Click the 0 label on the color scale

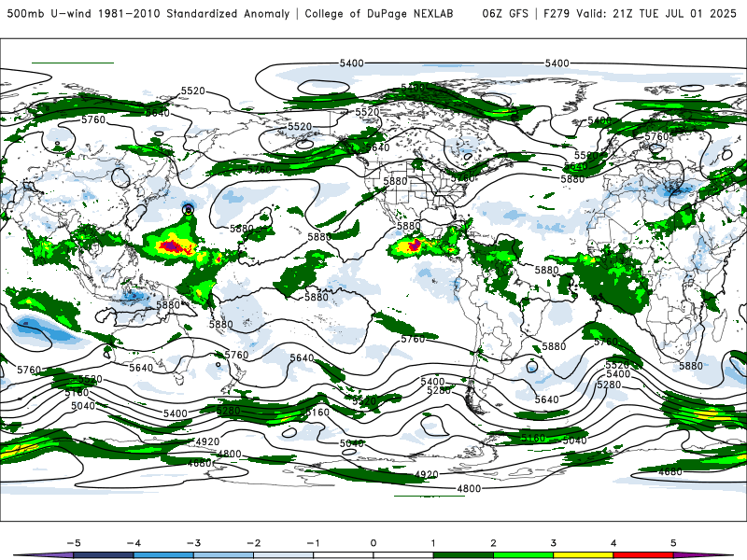coord(373,543)
